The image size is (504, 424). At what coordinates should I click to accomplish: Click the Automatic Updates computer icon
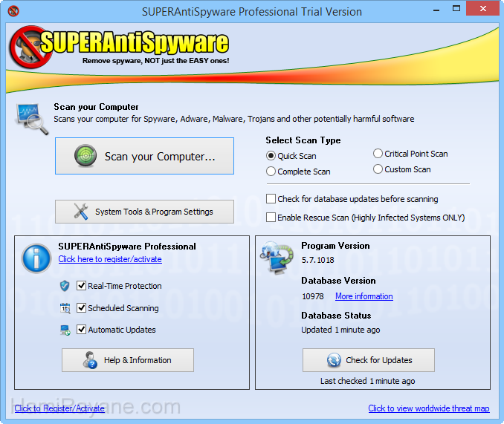tap(65, 330)
